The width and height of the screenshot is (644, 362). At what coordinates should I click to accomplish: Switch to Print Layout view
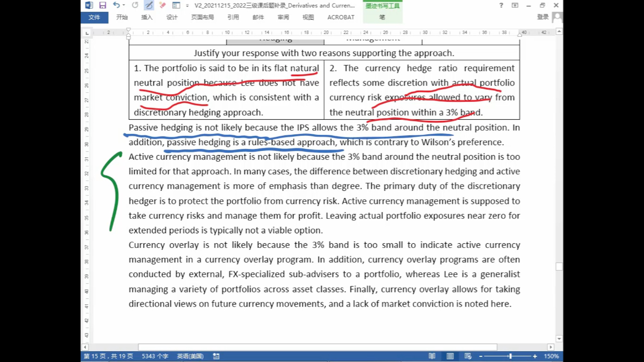[450, 356]
